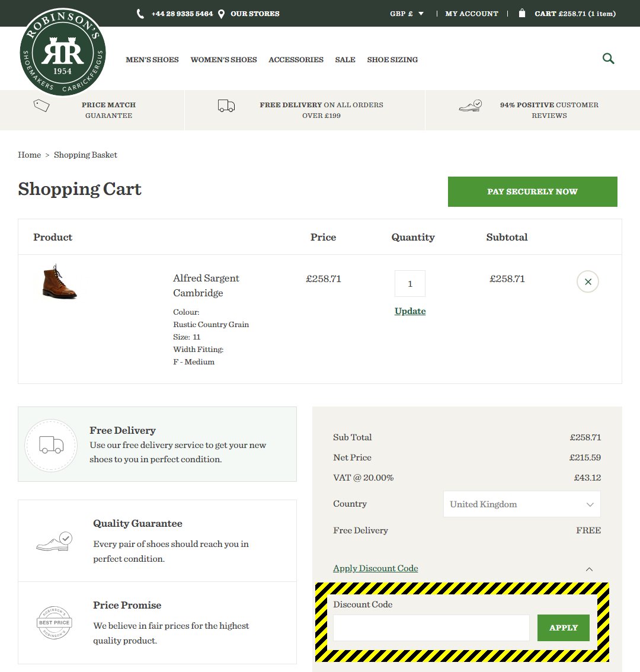
Task: Click the Our Stores link
Action: click(255, 14)
